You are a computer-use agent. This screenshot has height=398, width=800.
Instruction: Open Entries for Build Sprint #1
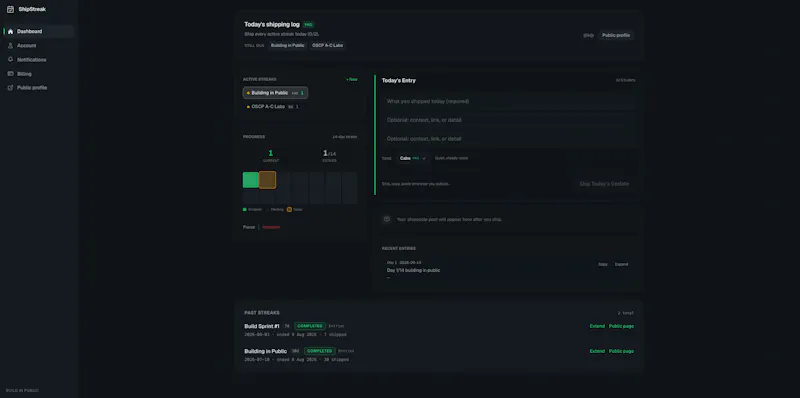click(x=336, y=326)
